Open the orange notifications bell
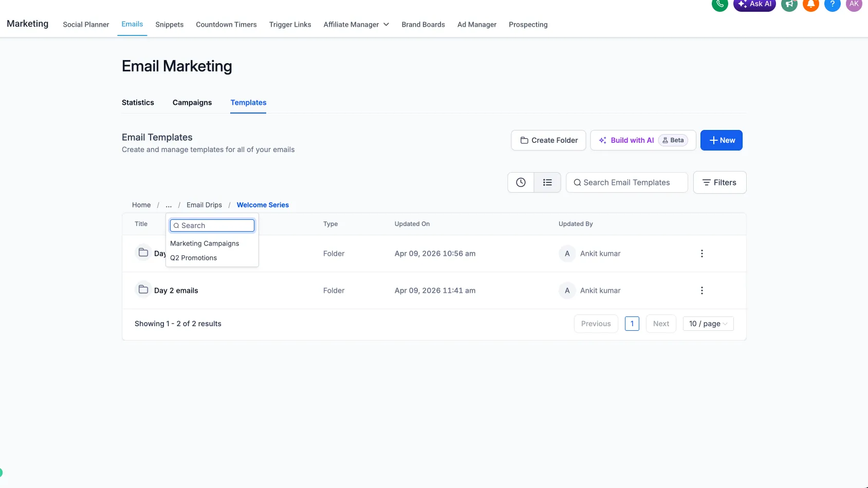The width and height of the screenshot is (868, 488). 810,5
